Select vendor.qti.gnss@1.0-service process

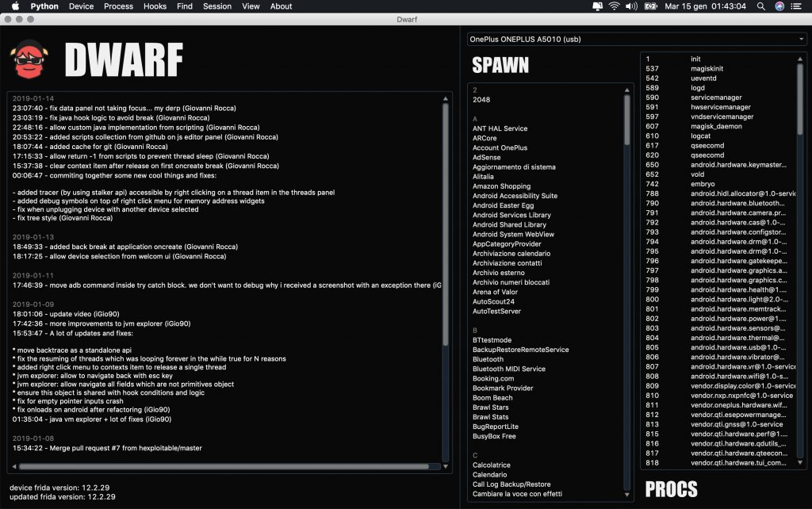pos(718,424)
